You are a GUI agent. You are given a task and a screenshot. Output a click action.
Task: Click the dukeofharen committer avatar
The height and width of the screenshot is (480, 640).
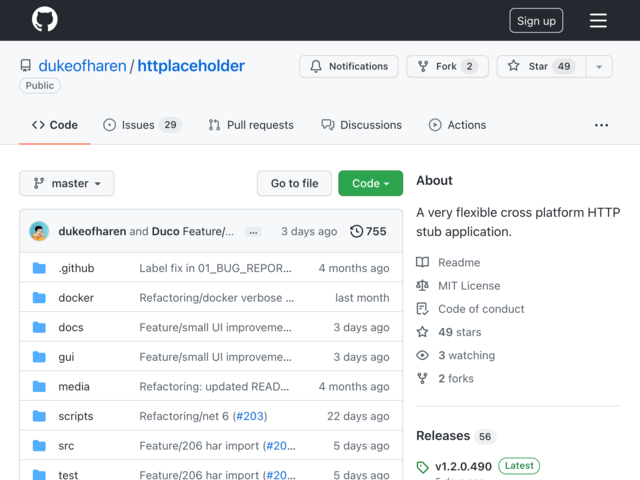(39, 231)
